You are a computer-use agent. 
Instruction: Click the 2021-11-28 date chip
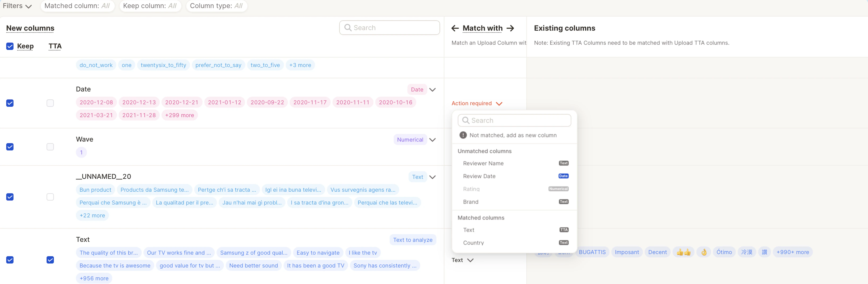pos(139,115)
